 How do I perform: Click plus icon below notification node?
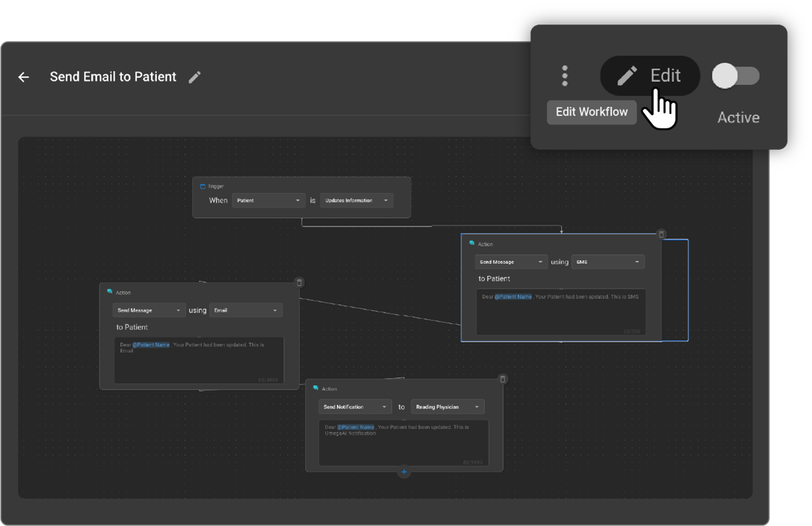click(x=404, y=472)
